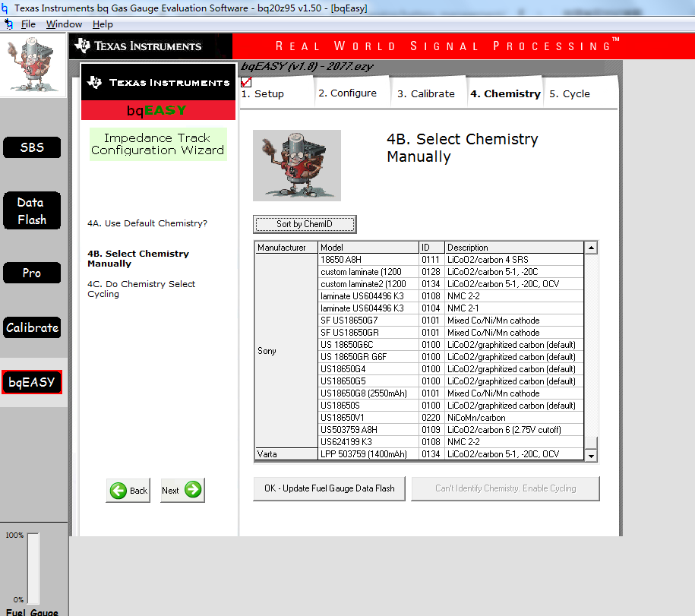Select the 18650 A8H chemistry row
The height and width of the screenshot is (616, 695).
[450, 260]
